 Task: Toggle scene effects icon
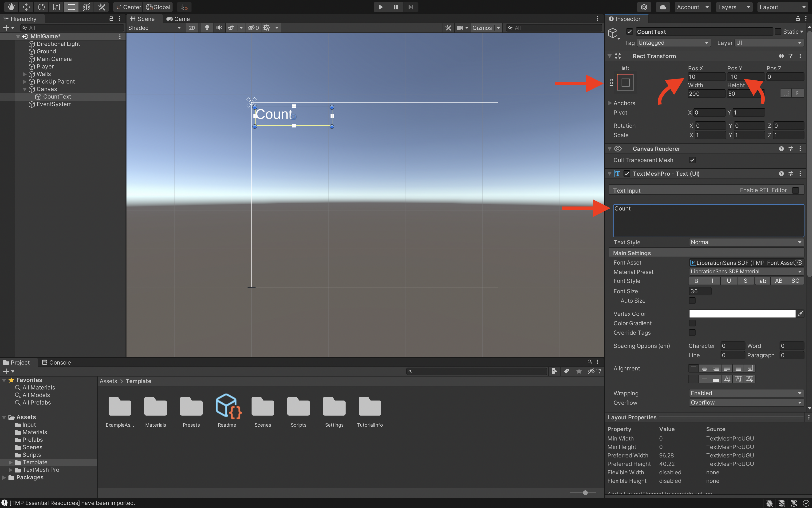[231, 28]
